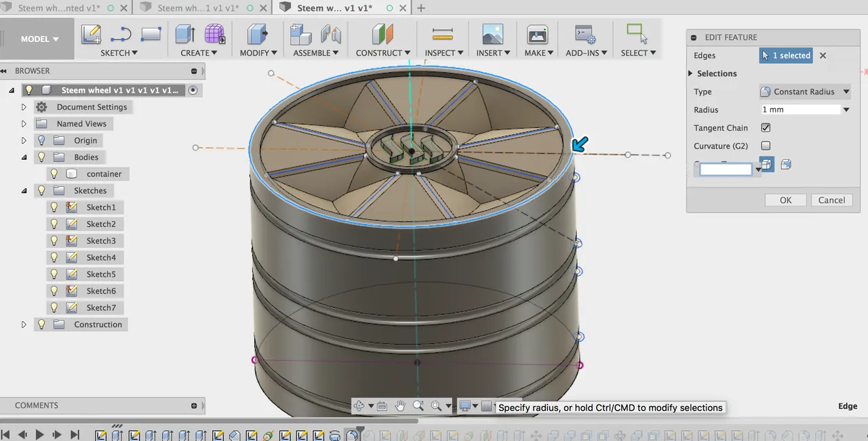This screenshot has width=868, height=441.
Task: Pick the Line sketch tool icon
Action: (121, 34)
